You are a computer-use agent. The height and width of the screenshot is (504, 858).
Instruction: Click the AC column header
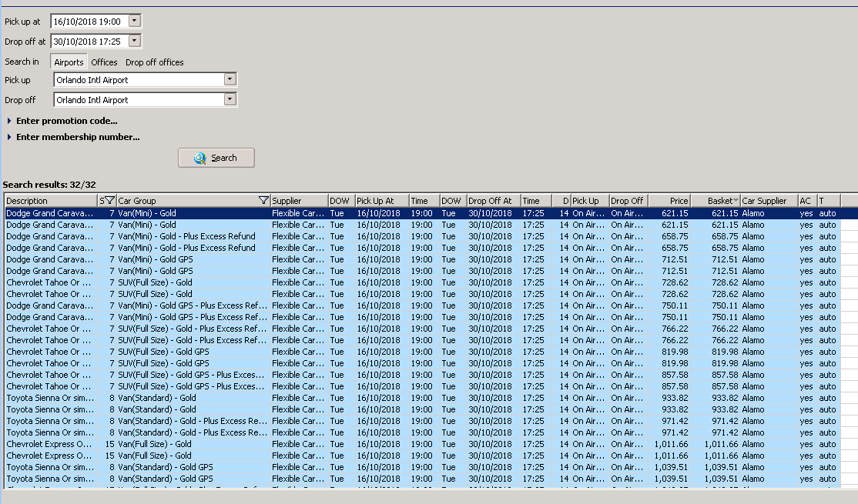pos(807,201)
